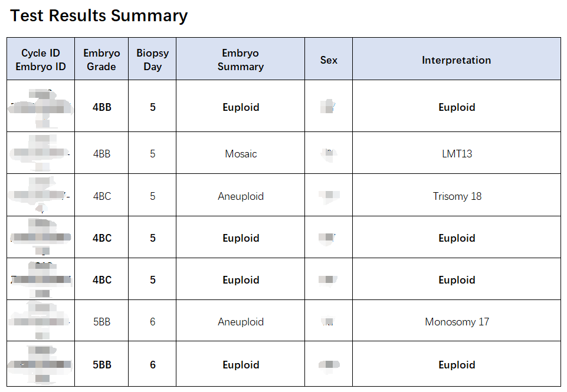Select the bold 5BB grade in the last row

pos(101,365)
